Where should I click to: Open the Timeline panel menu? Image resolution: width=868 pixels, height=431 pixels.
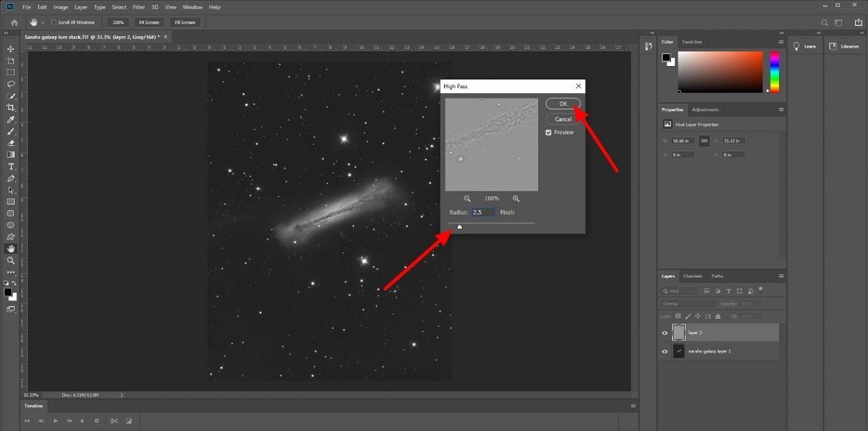(x=633, y=406)
